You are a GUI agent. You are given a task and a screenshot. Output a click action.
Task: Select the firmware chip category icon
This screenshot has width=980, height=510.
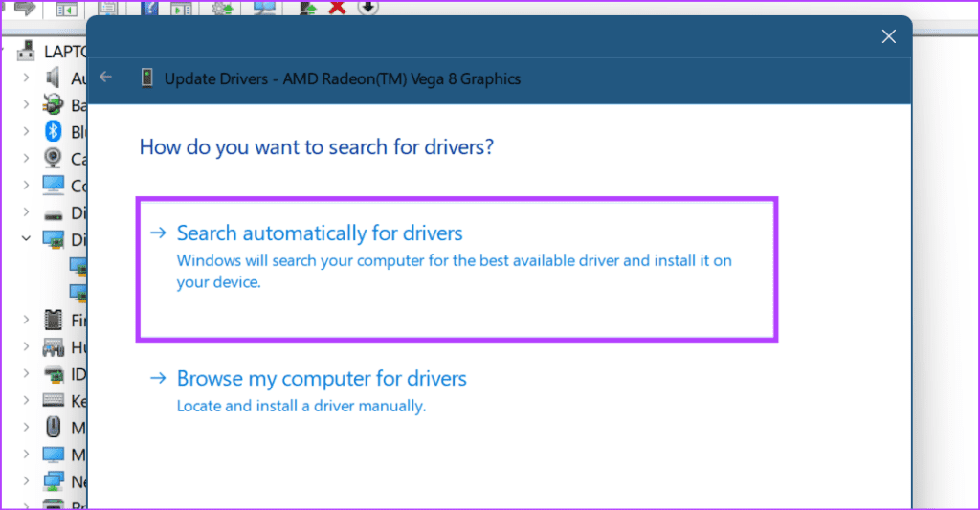(x=54, y=320)
